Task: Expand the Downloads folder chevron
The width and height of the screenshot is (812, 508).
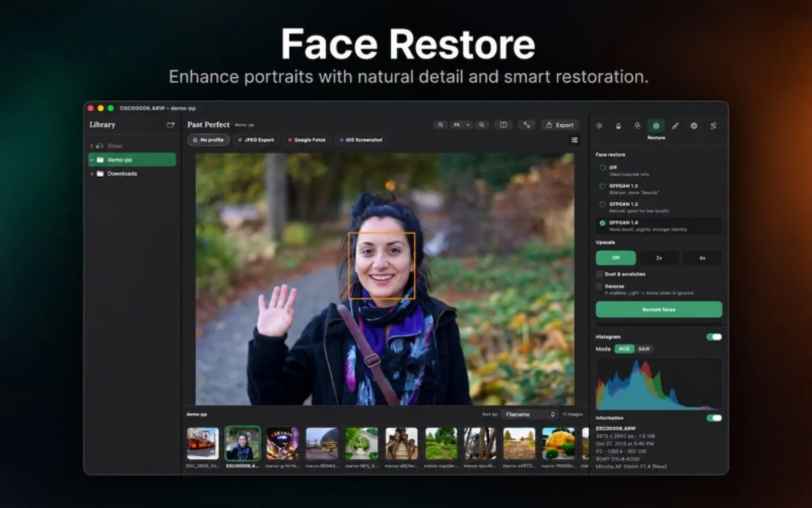Action: [92, 174]
